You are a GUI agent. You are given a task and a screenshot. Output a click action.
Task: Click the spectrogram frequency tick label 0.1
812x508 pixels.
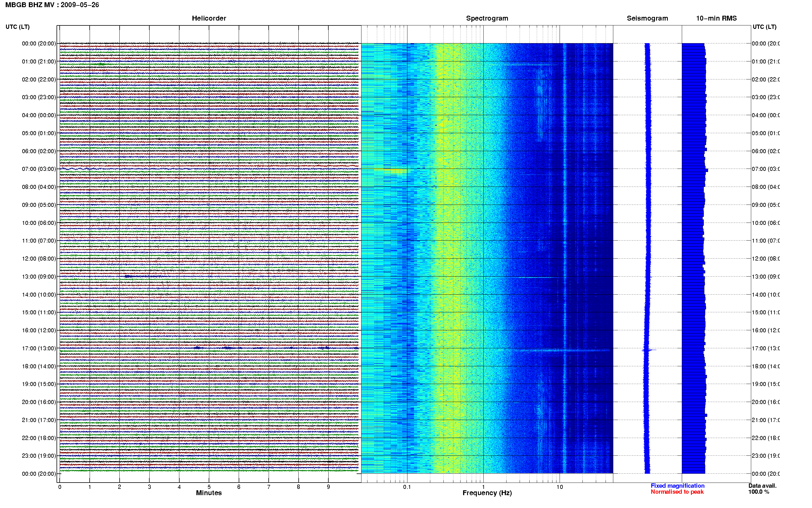coord(407,487)
